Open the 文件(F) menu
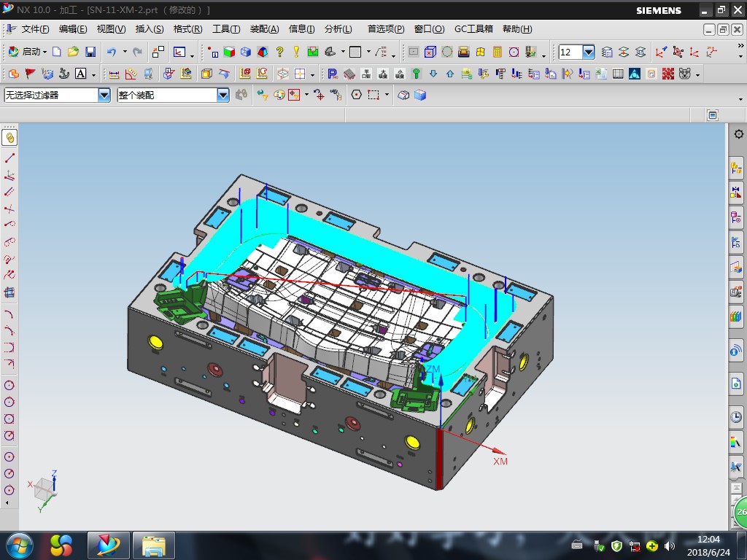The image size is (747, 560). pyautogui.click(x=35, y=29)
